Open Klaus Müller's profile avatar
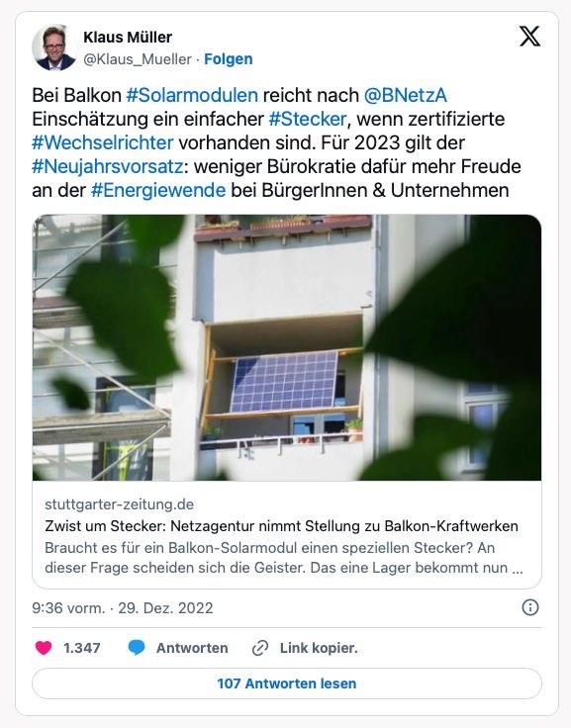 click(53, 47)
